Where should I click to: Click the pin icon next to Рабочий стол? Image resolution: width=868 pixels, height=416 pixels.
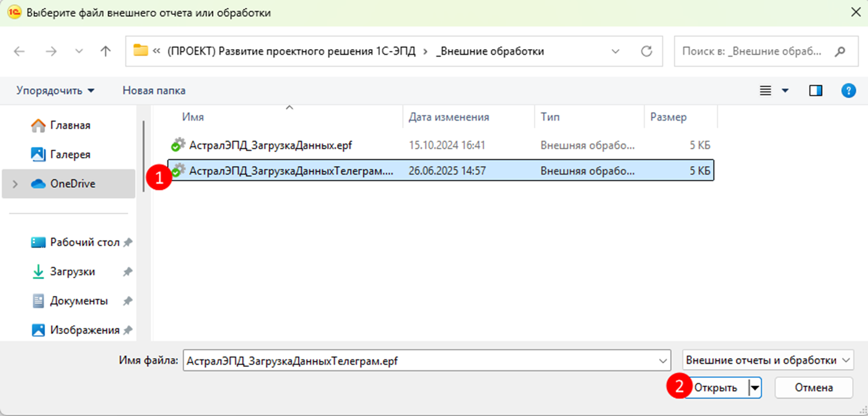pos(128,242)
